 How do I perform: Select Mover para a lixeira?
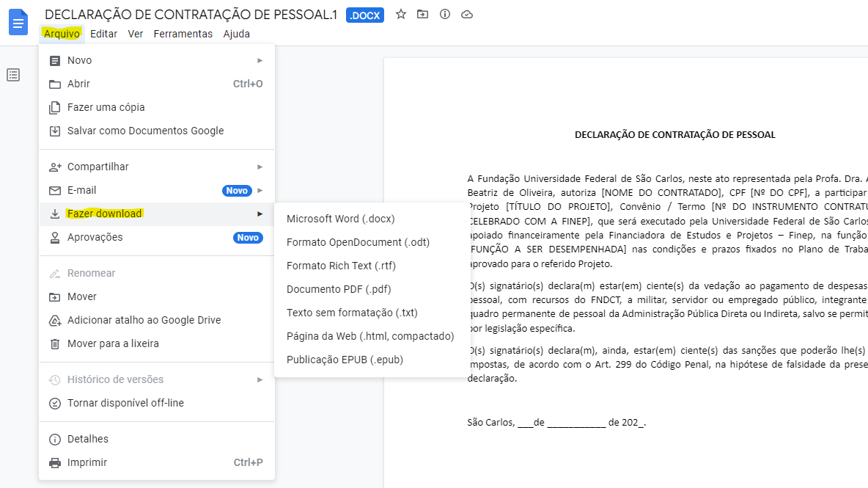click(x=111, y=343)
